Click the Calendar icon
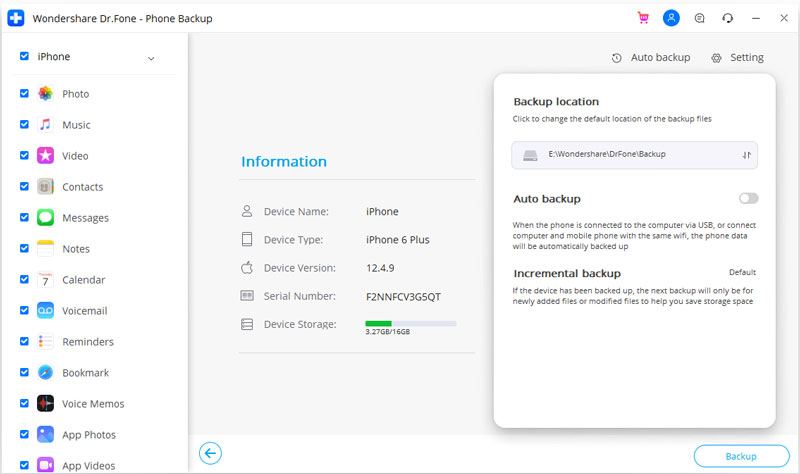This screenshot has height=474, width=800. tap(45, 280)
